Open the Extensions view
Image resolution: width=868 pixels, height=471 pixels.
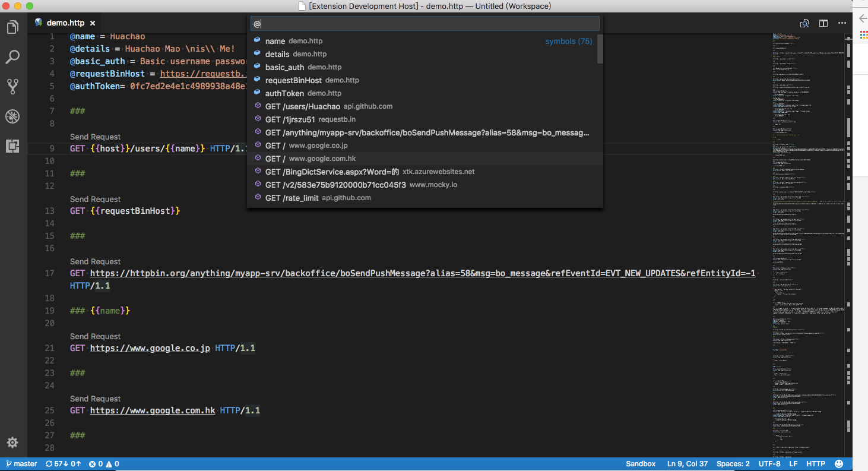(x=12, y=146)
